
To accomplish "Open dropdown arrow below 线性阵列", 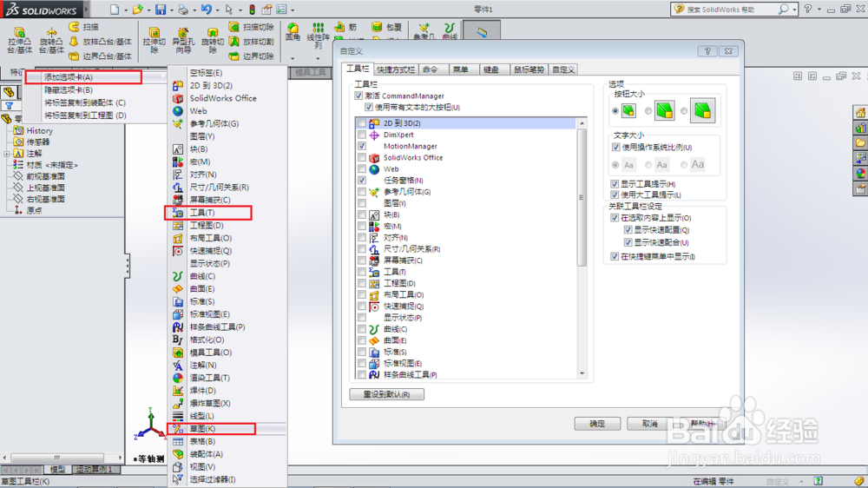I will [318, 58].
